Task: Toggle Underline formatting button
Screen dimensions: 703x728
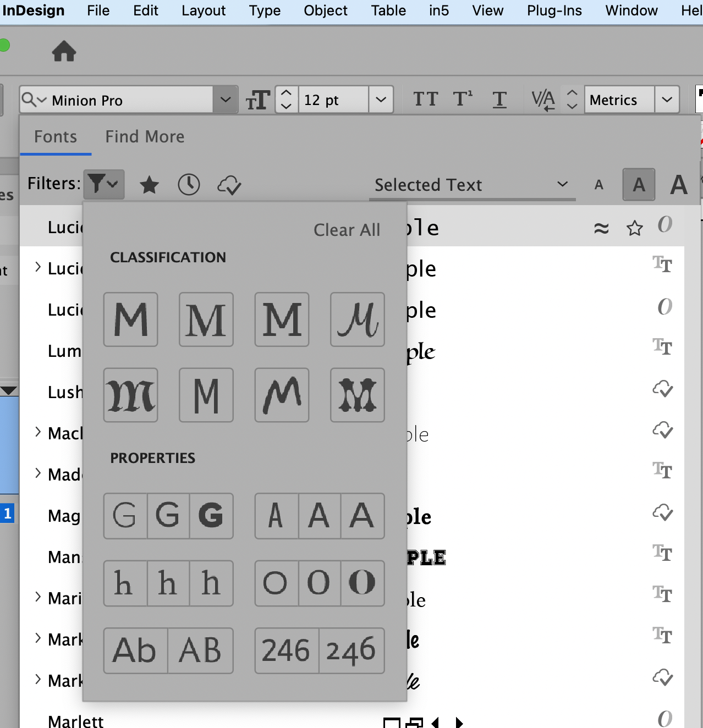Action: [x=499, y=100]
